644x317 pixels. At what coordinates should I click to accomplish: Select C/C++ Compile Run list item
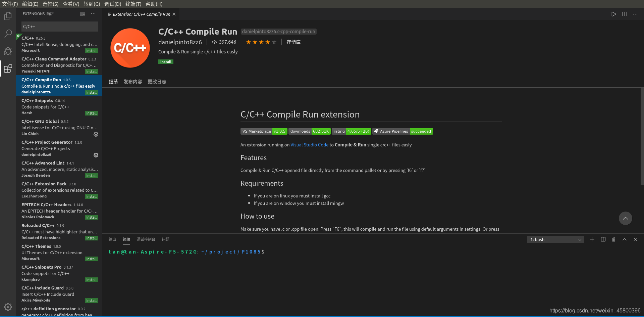[59, 86]
